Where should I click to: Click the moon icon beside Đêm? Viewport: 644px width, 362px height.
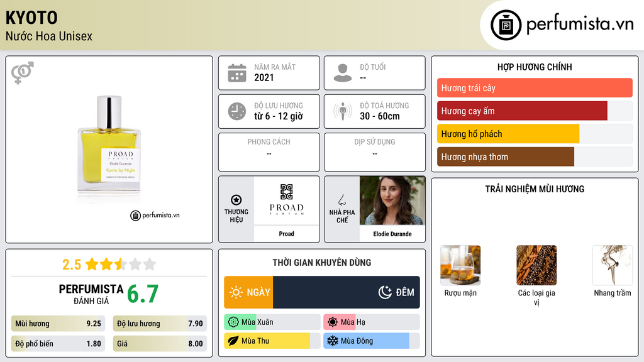[x=385, y=292]
